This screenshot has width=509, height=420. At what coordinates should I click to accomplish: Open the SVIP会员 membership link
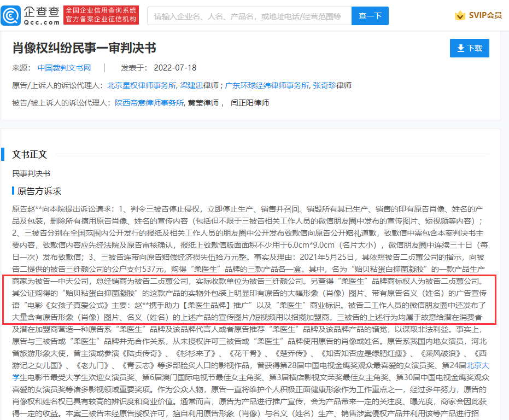485,15
